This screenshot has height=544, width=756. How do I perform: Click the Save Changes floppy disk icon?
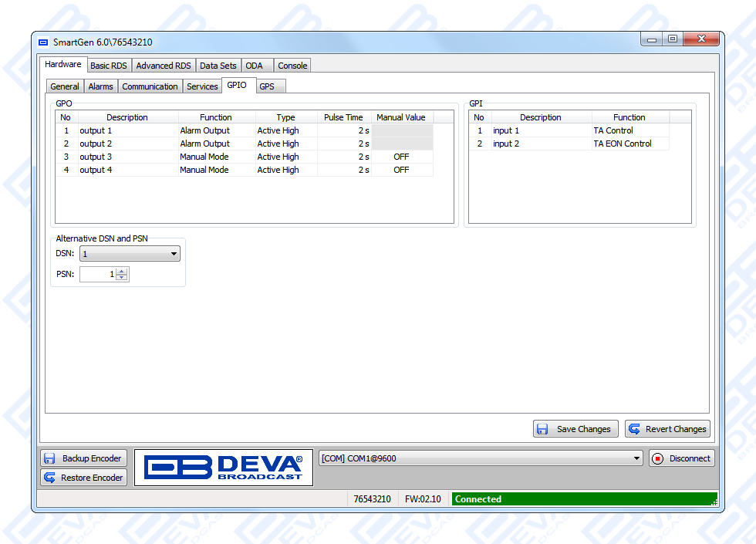pos(542,429)
